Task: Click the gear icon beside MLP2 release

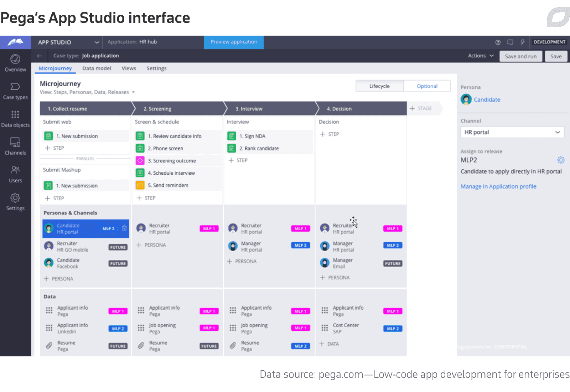Action: (561, 160)
